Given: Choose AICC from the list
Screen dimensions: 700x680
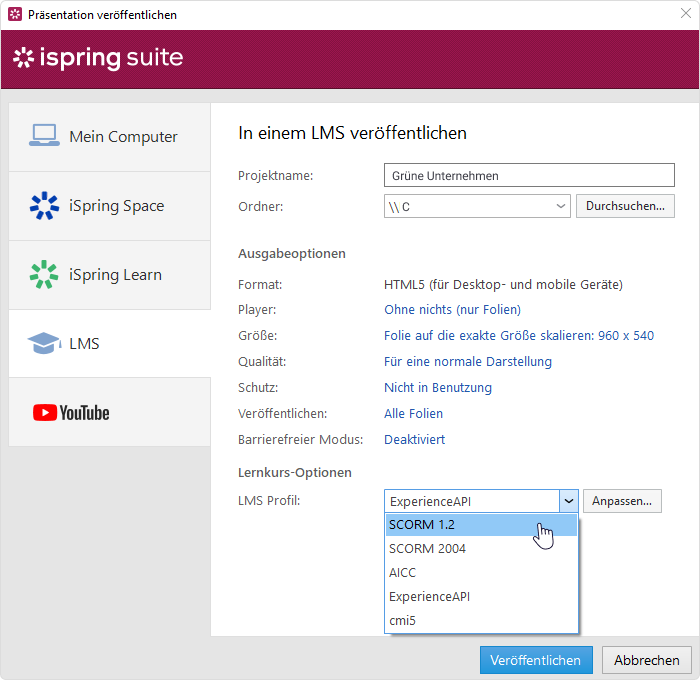Looking at the screenshot, I should pos(481,572).
